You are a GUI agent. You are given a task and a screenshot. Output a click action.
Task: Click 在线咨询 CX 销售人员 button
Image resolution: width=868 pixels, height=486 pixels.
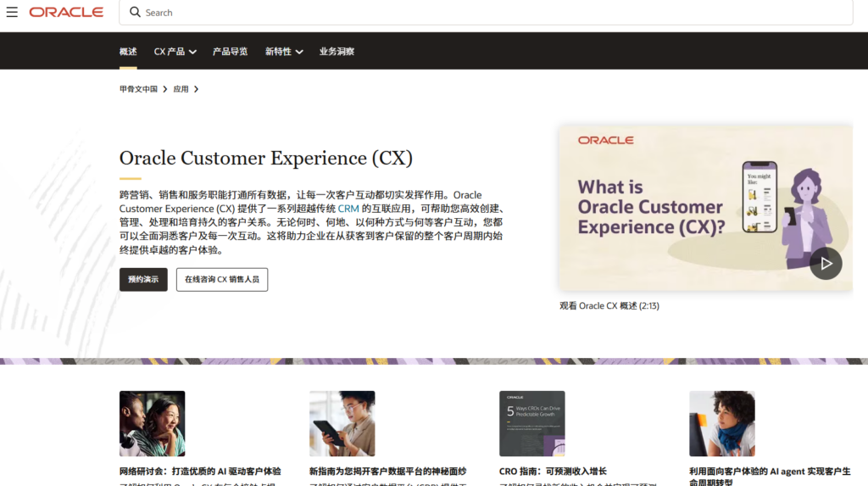(222, 280)
